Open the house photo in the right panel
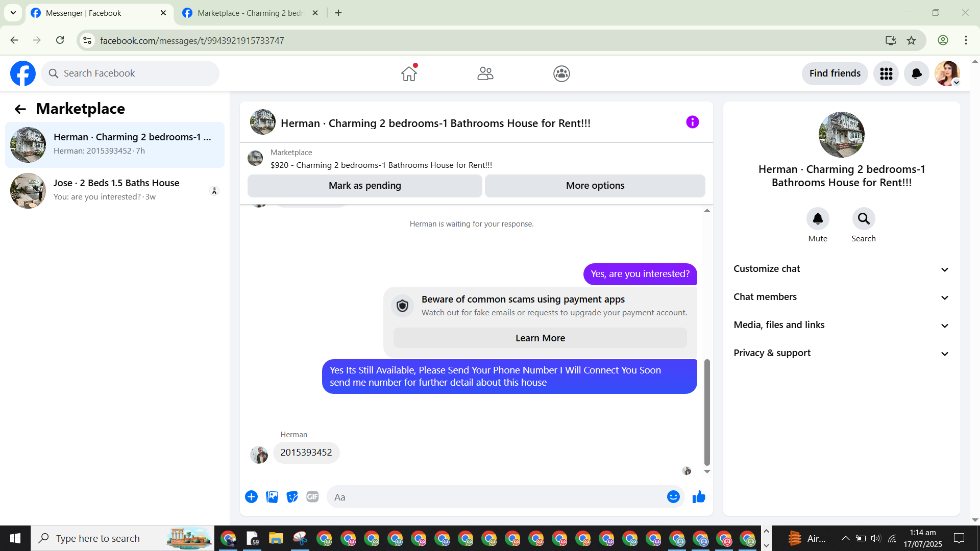980x551 pixels. pyautogui.click(x=842, y=135)
